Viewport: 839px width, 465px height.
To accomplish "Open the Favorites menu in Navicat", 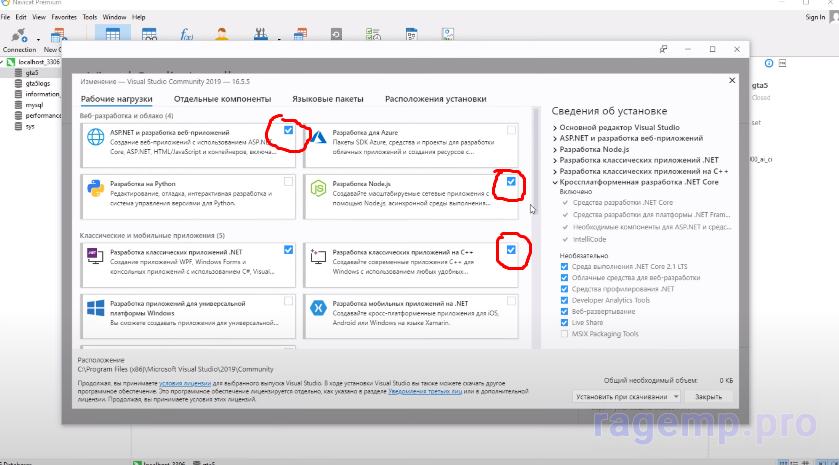I will click(x=64, y=17).
